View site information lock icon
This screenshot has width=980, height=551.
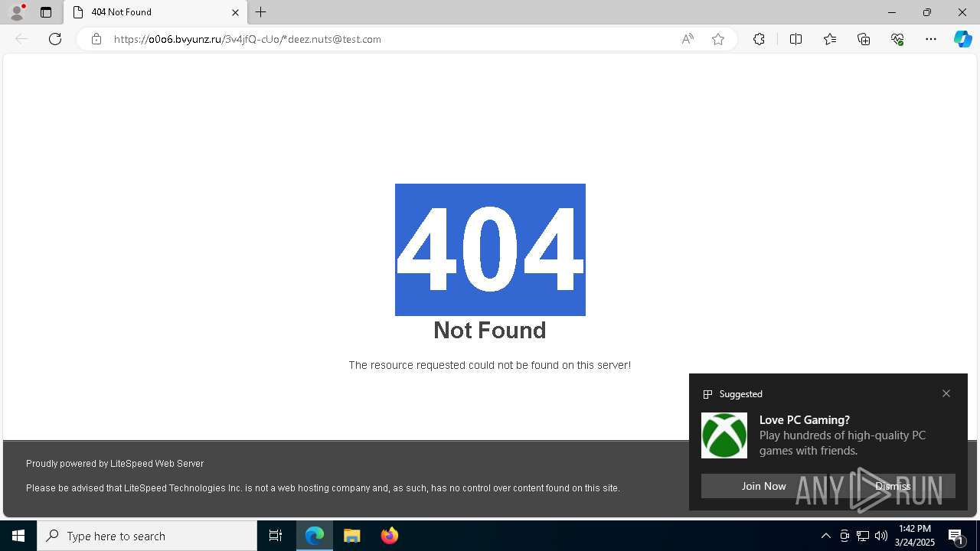[x=96, y=39]
